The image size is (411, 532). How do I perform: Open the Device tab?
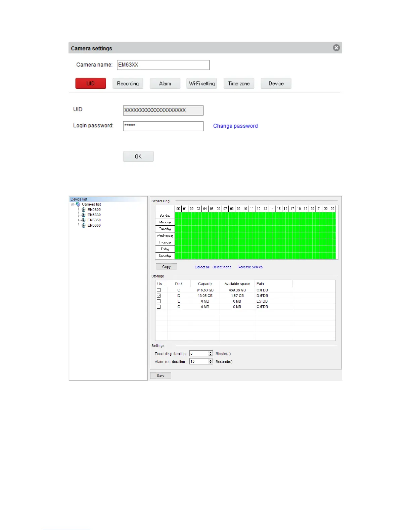tap(276, 83)
